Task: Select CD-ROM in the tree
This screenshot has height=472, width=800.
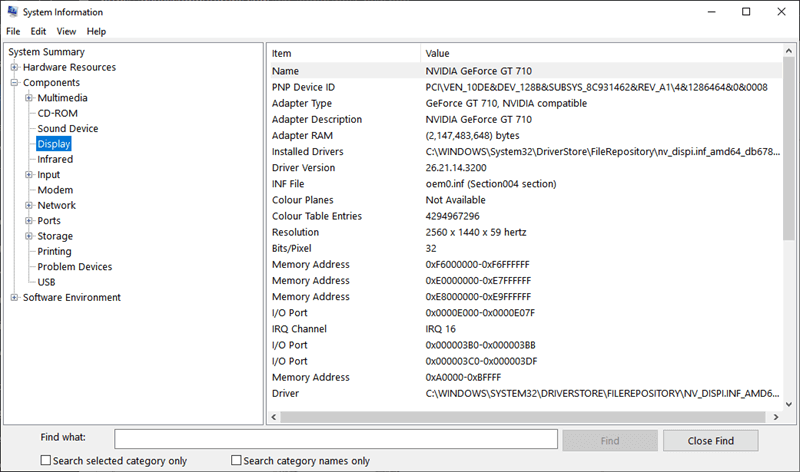Action: 58,113
